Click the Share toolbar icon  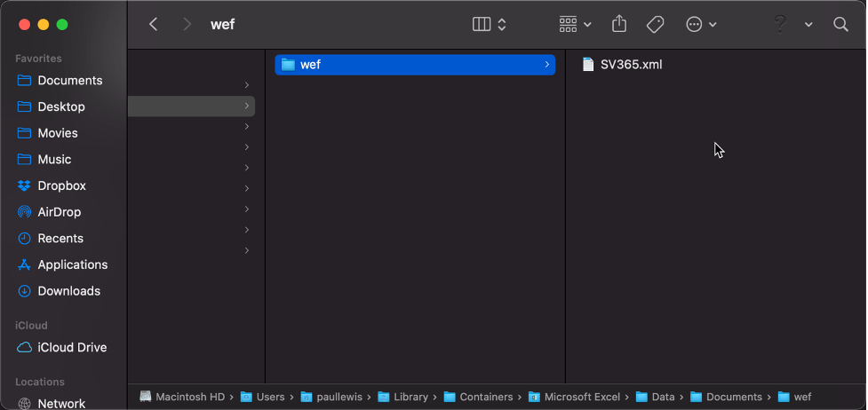(619, 25)
